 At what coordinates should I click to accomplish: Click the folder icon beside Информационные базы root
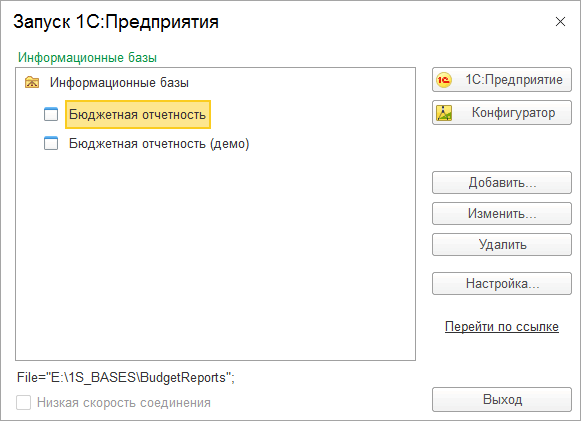32,82
